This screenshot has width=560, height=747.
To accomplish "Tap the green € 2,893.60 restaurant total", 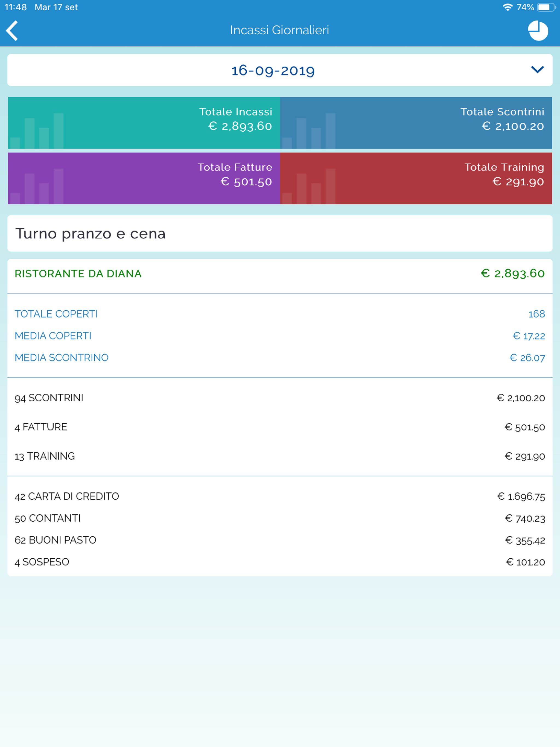I will tap(513, 273).
